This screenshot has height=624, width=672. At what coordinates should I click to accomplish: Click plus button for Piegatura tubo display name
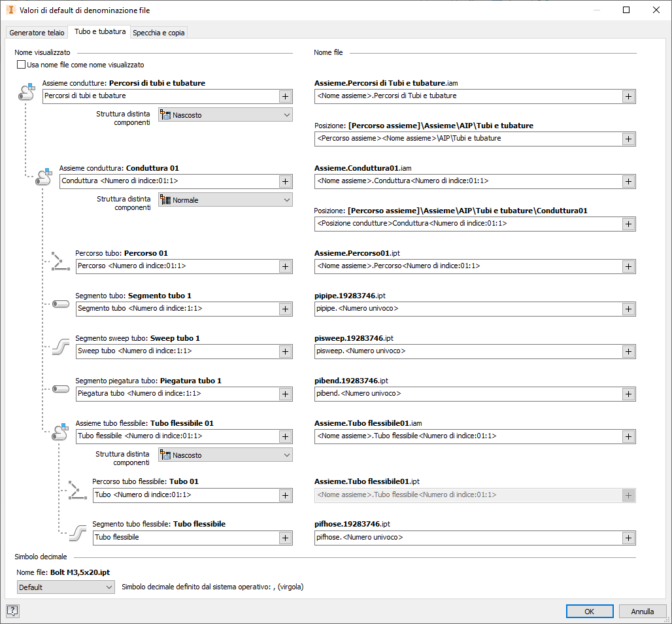tap(285, 394)
